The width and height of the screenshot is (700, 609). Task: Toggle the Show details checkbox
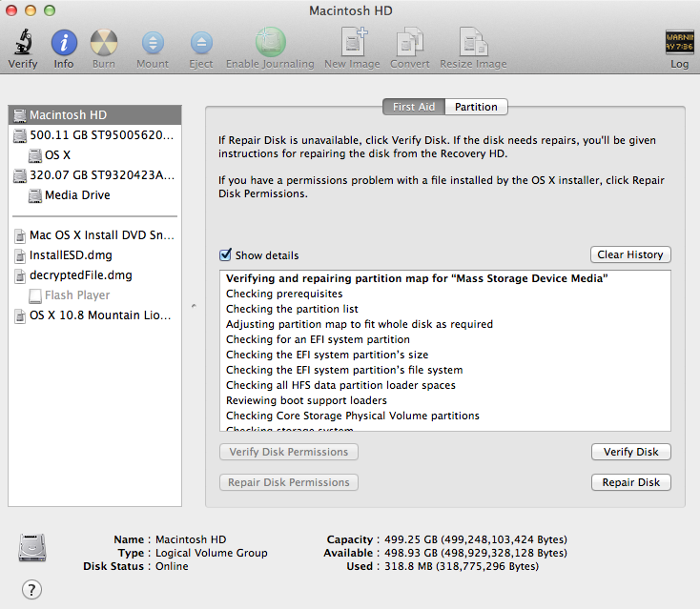coord(225,254)
